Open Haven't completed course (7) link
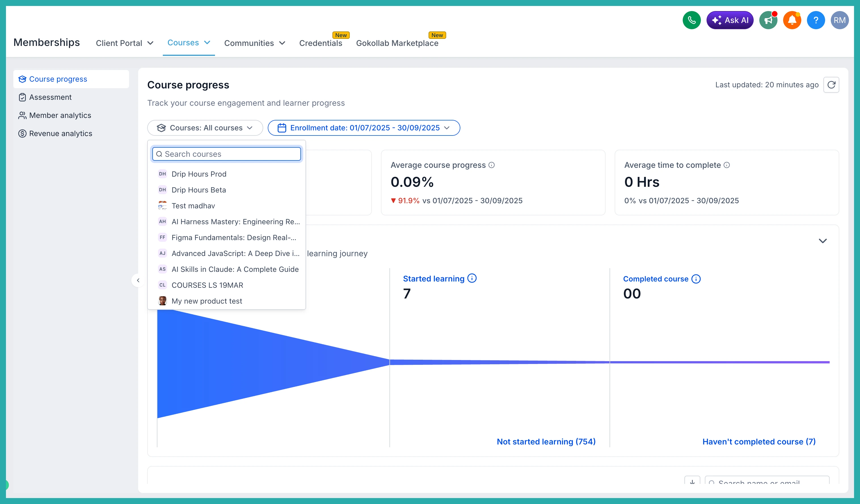Viewport: 860px width, 504px height. [759, 442]
